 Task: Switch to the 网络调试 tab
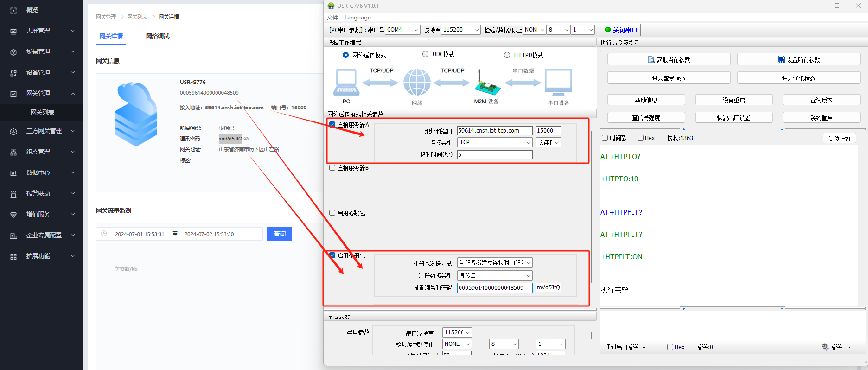point(158,36)
